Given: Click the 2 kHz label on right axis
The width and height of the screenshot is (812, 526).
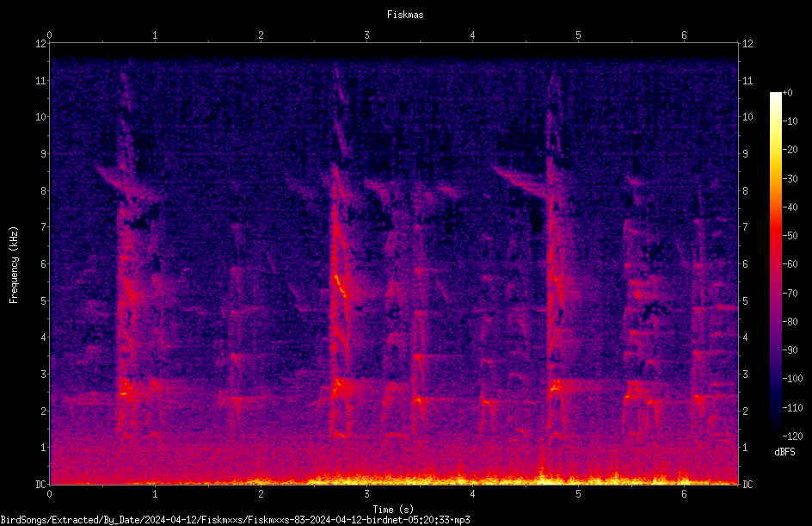Looking at the screenshot, I should coord(745,411).
